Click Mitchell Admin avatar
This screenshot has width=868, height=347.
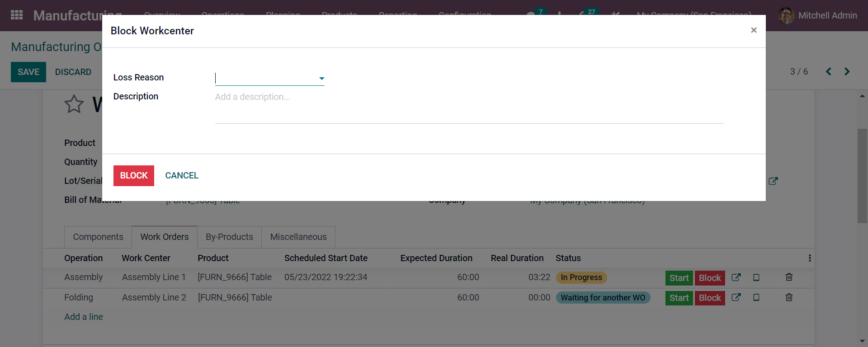pyautogui.click(x=786, y=15)
